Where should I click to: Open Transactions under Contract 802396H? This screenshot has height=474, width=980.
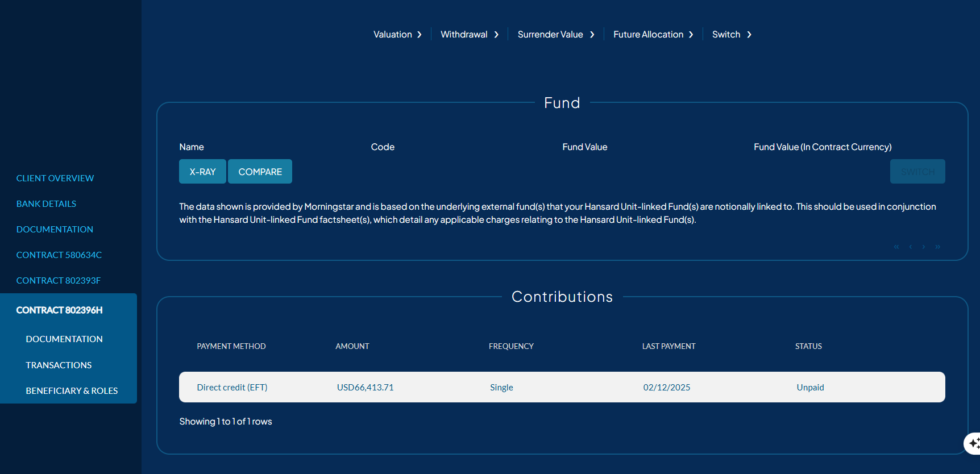point(59,365)
